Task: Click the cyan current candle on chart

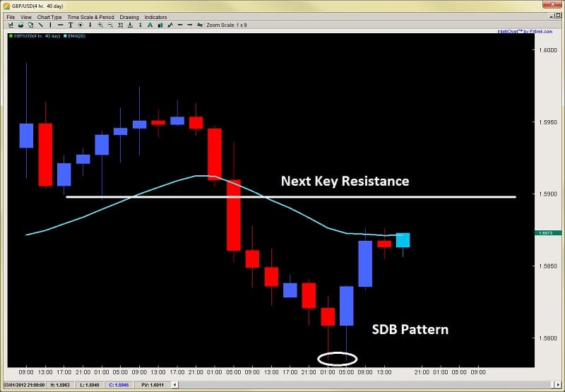Action: [403, 240]
